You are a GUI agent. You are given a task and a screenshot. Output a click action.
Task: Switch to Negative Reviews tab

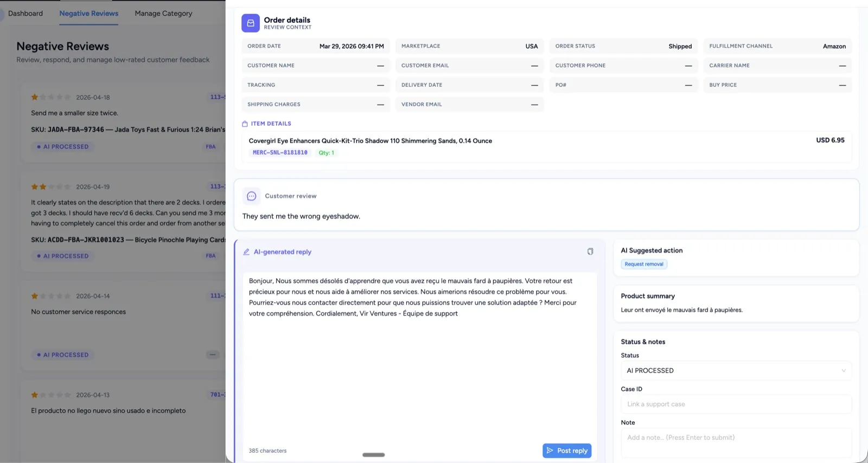pyautogui.click(x=89, y=14)
